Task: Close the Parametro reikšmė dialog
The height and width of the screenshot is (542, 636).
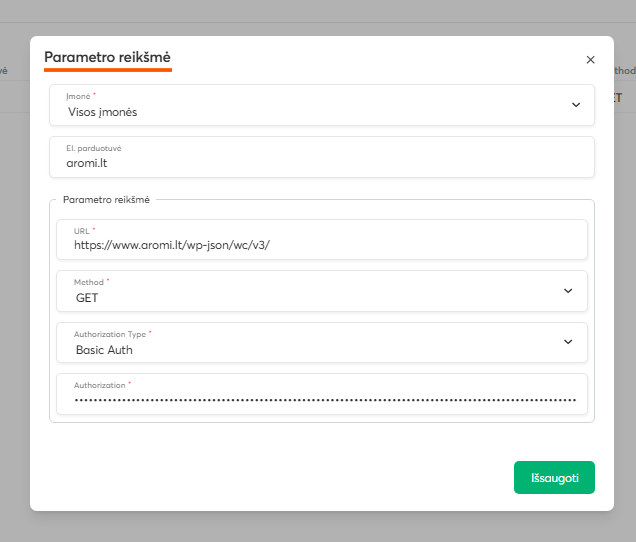Action: (x=590, y=60)
